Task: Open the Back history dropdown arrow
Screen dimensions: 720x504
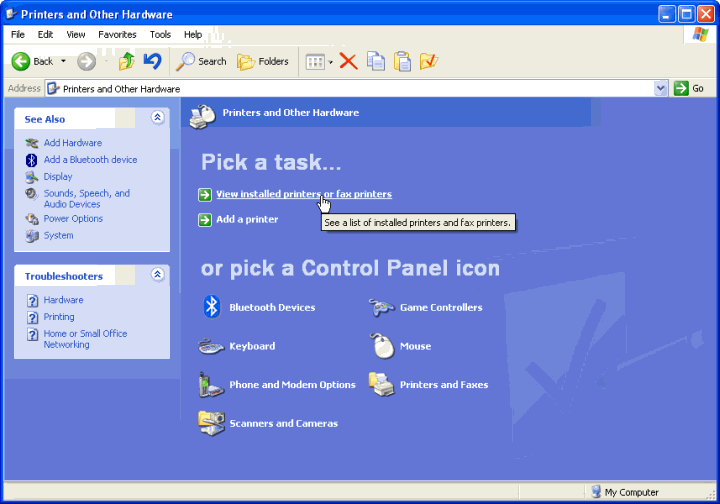Action: pyautogui.click(x=63, y=62)
